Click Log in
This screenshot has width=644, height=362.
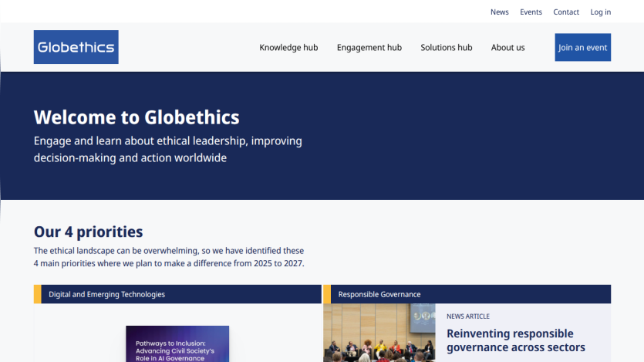[x=601, y=12]
